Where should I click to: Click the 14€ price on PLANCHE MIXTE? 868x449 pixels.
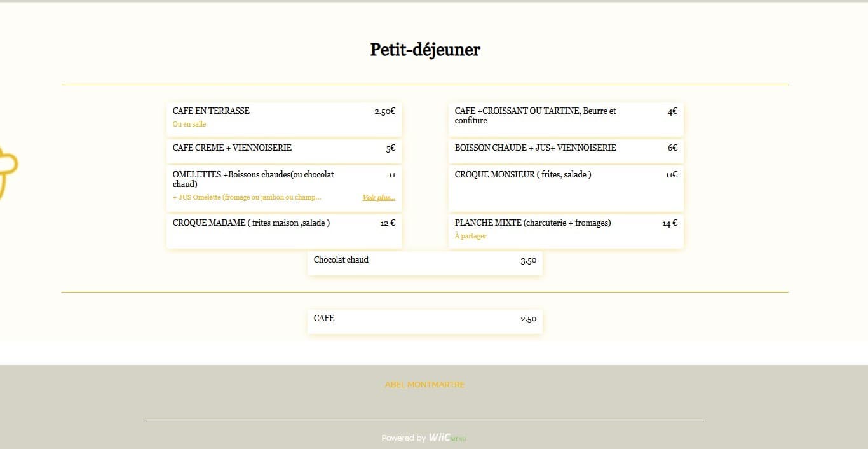[669, 223]
